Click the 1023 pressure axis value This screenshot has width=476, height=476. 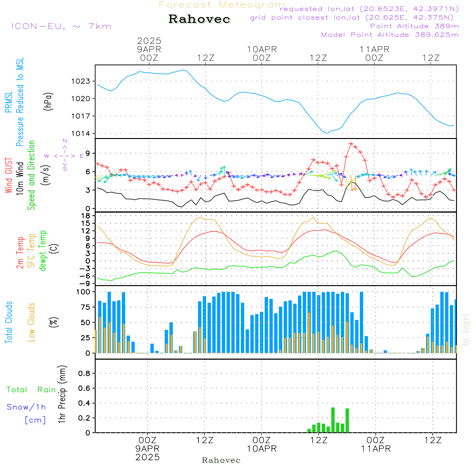80,81
